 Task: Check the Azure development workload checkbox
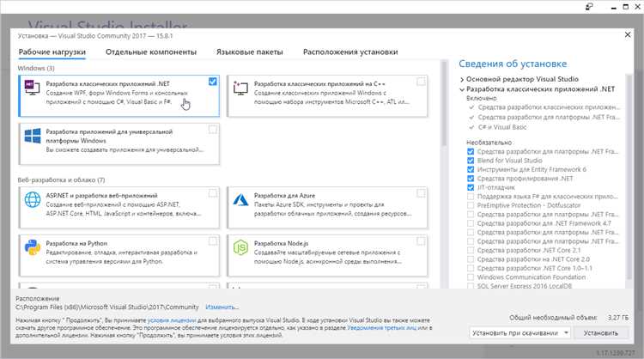coord(421,193)
